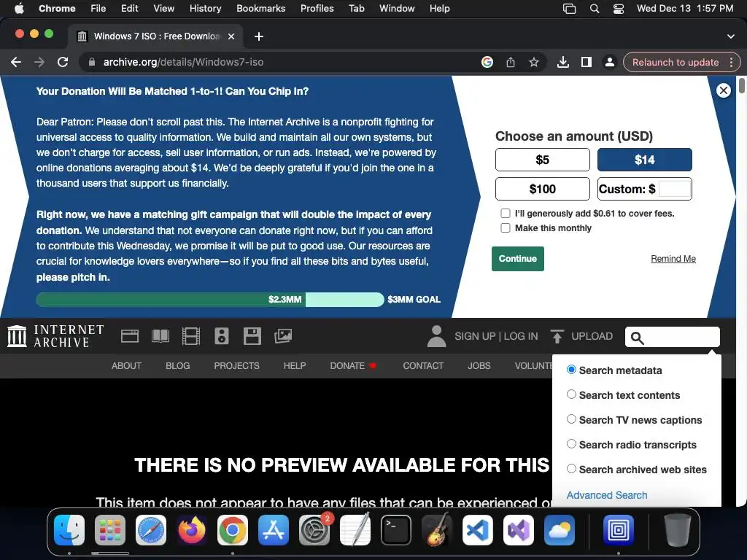Open the Chrome File menu
The image size is (747, 560).
pyautogui.click(x=98, y=9)
